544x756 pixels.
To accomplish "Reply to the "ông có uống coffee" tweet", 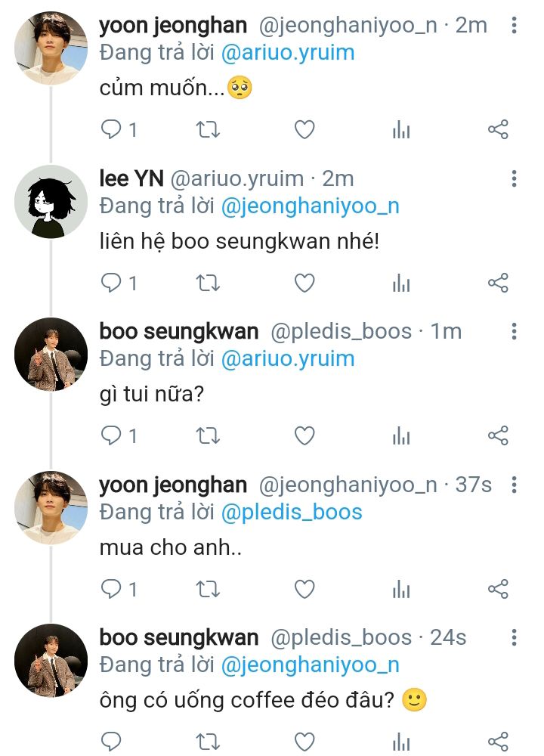I will 112,742.
